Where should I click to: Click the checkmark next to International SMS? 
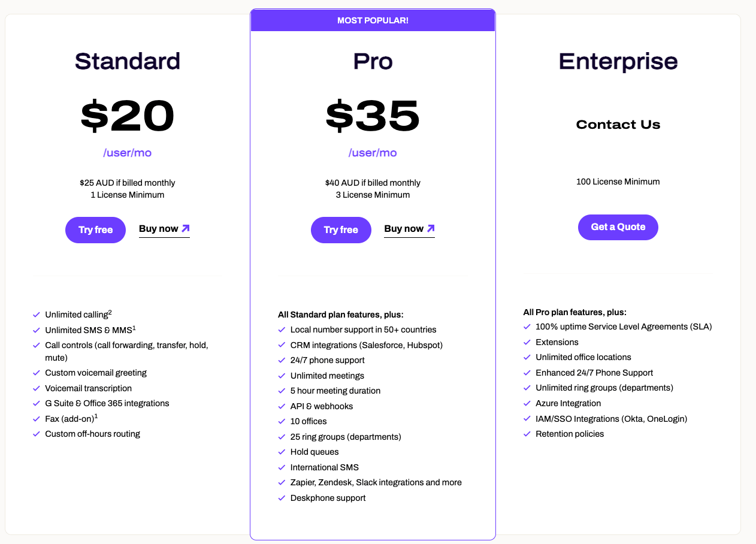[282, 467]
